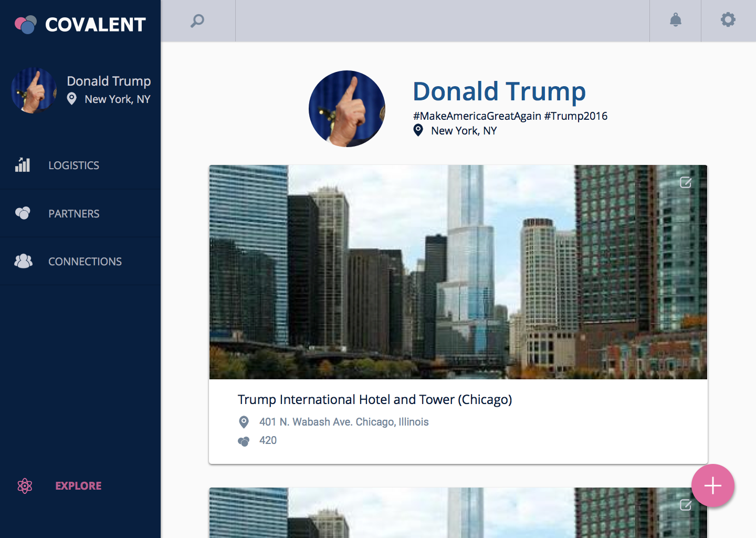Click the sidebar profile avatar
The image size is (756, 538).
pyautogui.click(x=34, y=90)
